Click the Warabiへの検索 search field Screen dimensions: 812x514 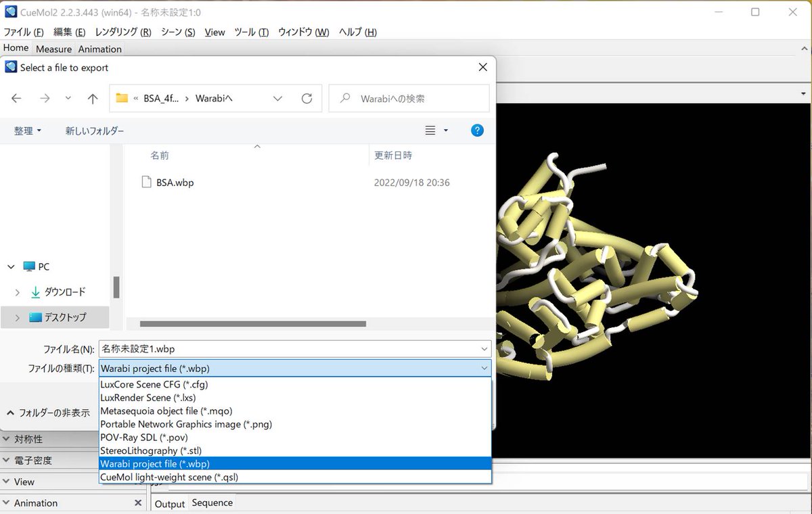409,98
